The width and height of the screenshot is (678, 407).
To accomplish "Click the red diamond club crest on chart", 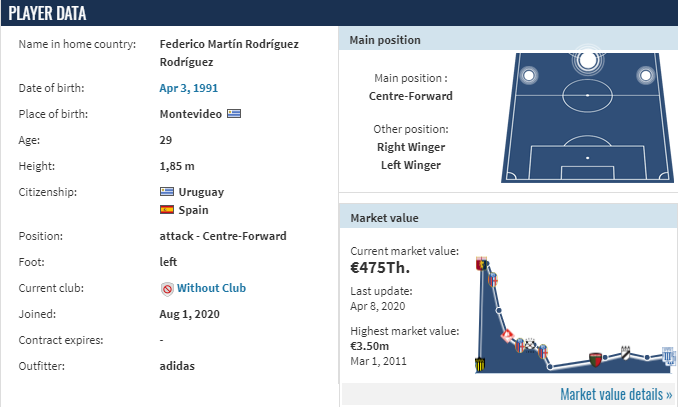I will coord(507,336).
